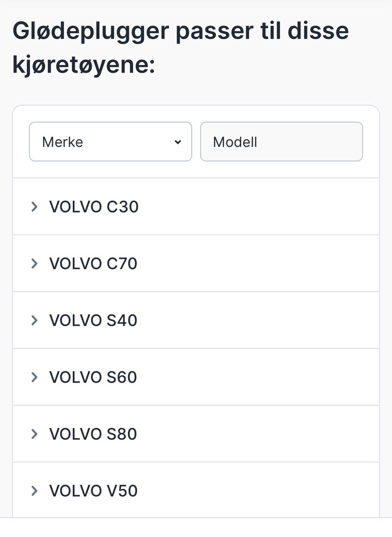Select the VOLVO C30 row label

click(94, 207)
